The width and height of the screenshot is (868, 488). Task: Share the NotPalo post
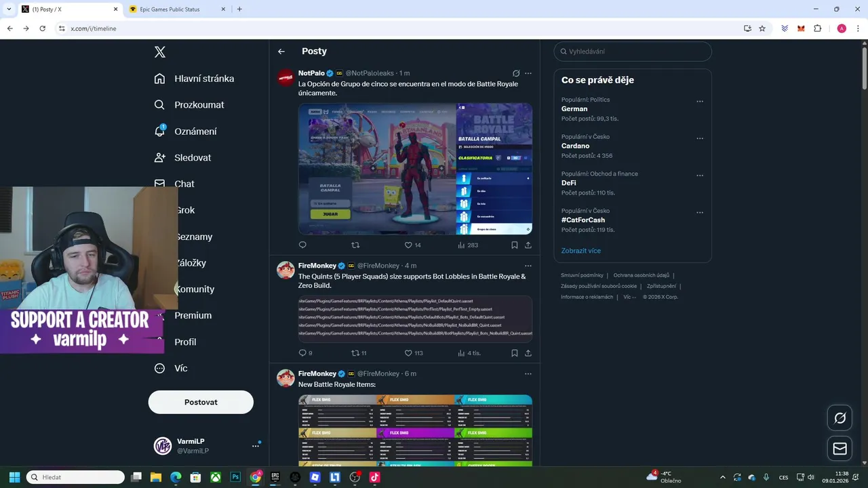coord(528,245)
